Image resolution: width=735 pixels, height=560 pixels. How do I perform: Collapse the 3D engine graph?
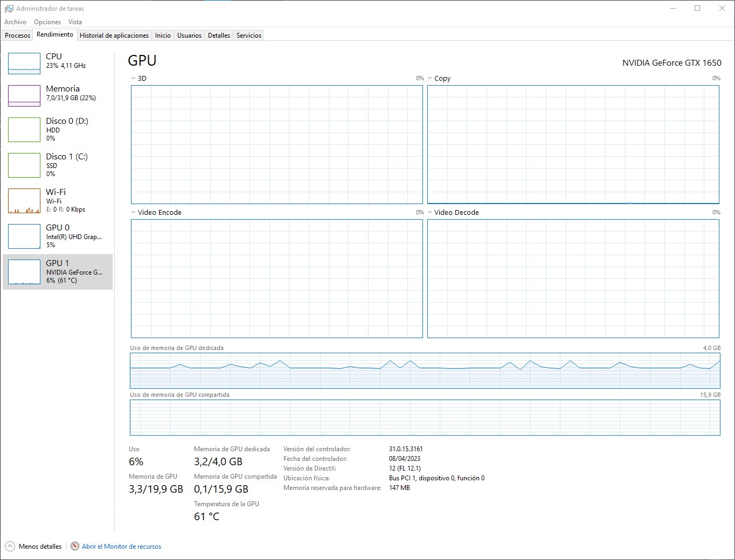(x=133, y=78)
